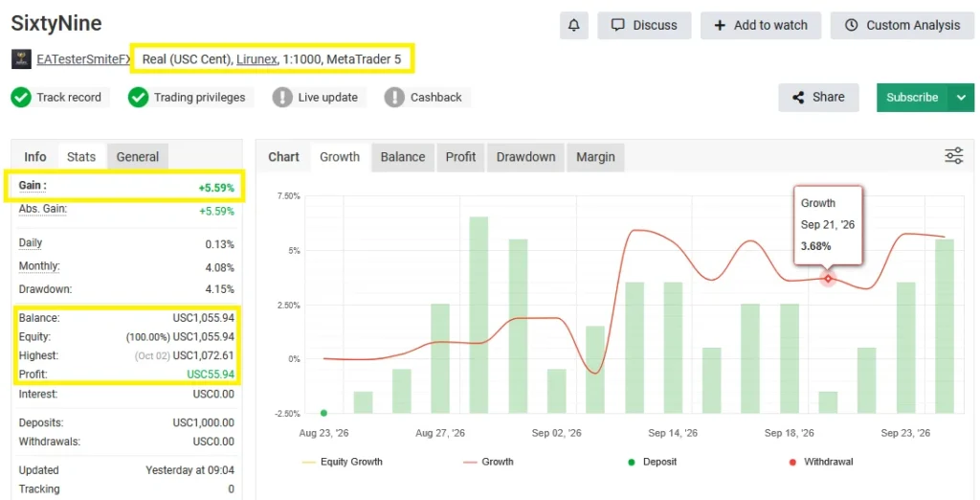Click the Cashback warning icon
Screen dimensions: 980x500
click(x=394, y=98)
